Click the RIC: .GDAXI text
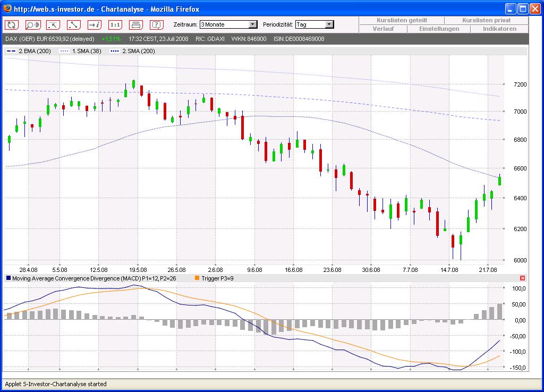Image resolution: width=544 pixels, height=392 pixels. [210, 39]
